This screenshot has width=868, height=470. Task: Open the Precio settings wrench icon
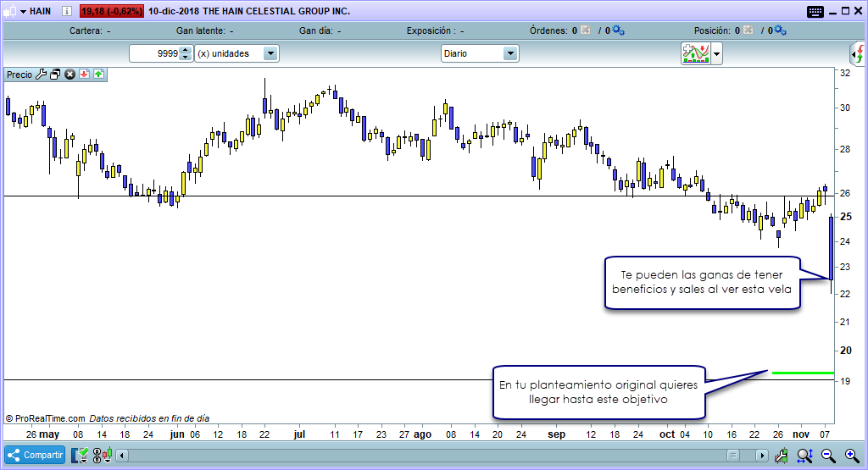41,75
